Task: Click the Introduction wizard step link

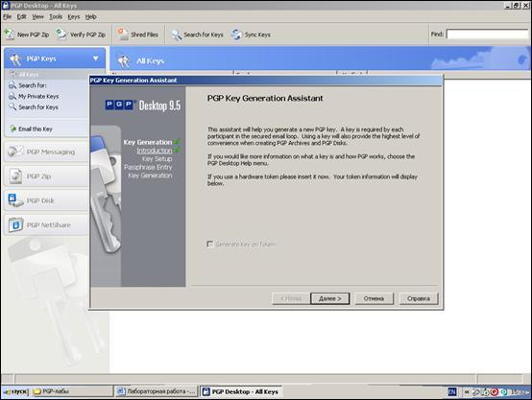Action: click(155, 151)
